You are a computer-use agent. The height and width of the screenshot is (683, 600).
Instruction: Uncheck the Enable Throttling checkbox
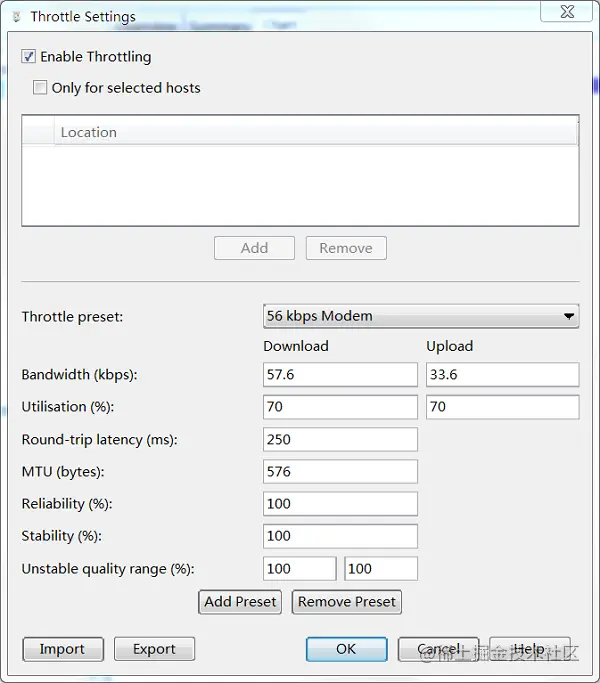29,57
